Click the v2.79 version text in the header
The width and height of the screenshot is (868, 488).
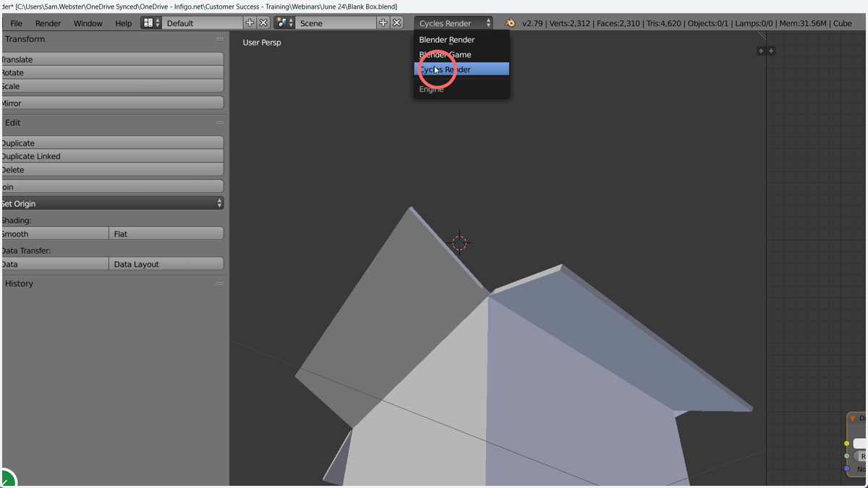click(532, 23)
